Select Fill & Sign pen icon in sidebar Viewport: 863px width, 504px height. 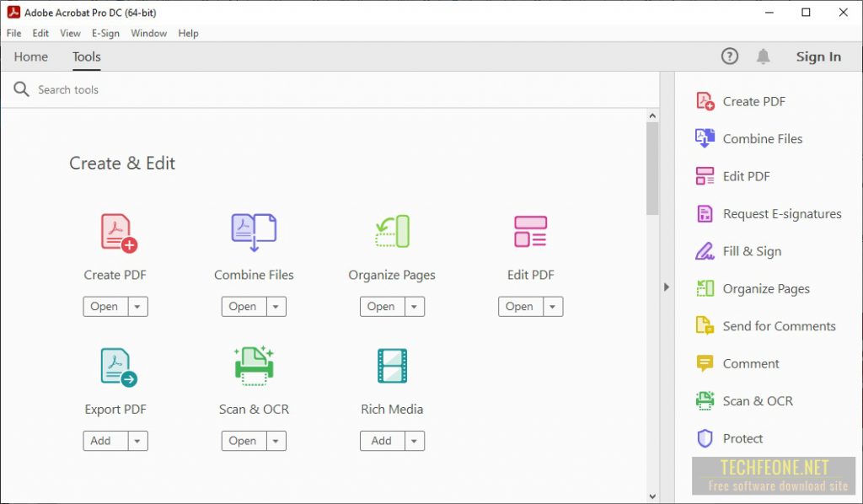point(705,251)
